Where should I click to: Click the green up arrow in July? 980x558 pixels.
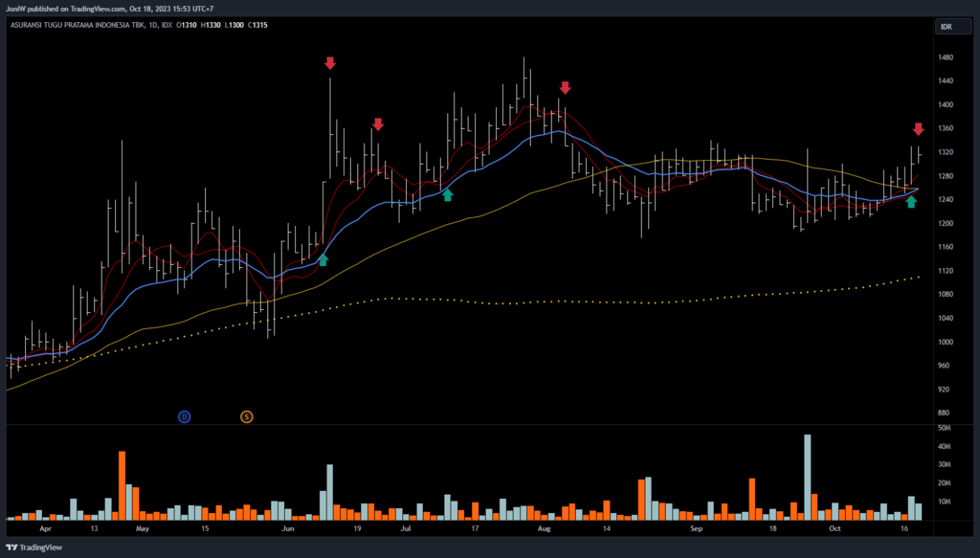(447, 195)
